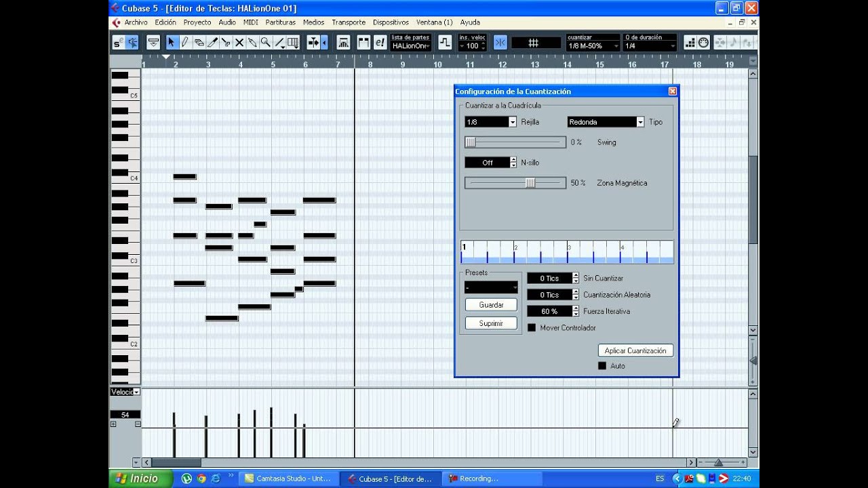Click the Independent Track Loop icon
Viewport: 868px width, 488px height.
click(x=445, y=42)
